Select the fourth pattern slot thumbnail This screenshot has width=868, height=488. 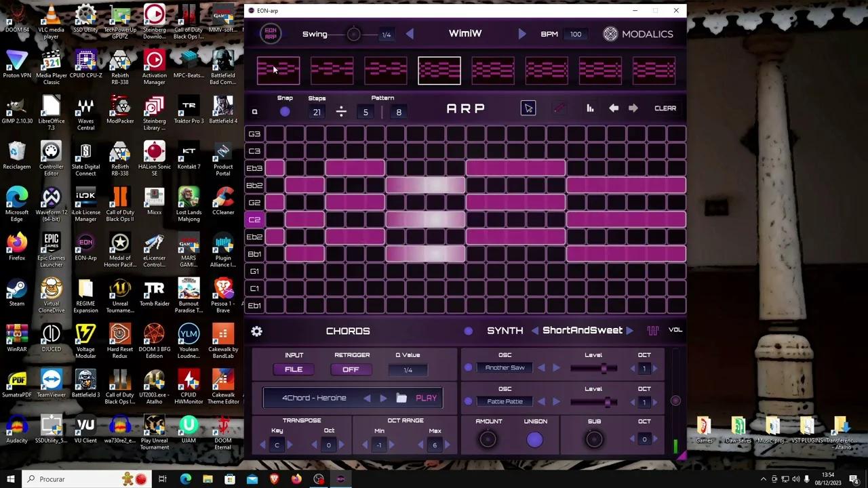coord(439,70)
